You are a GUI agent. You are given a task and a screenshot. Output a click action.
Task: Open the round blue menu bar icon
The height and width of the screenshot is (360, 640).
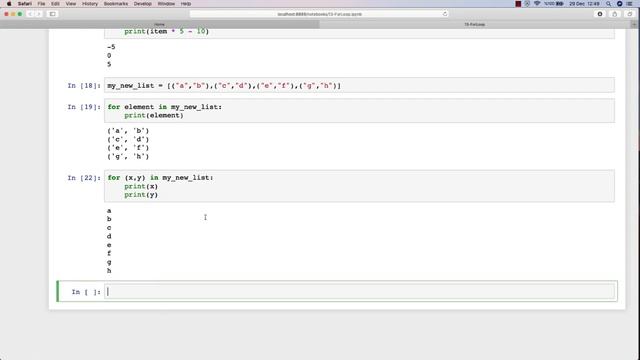click(619, 4)
